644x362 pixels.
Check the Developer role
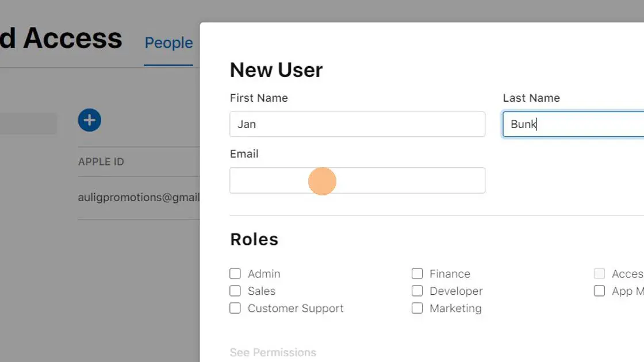417,291
